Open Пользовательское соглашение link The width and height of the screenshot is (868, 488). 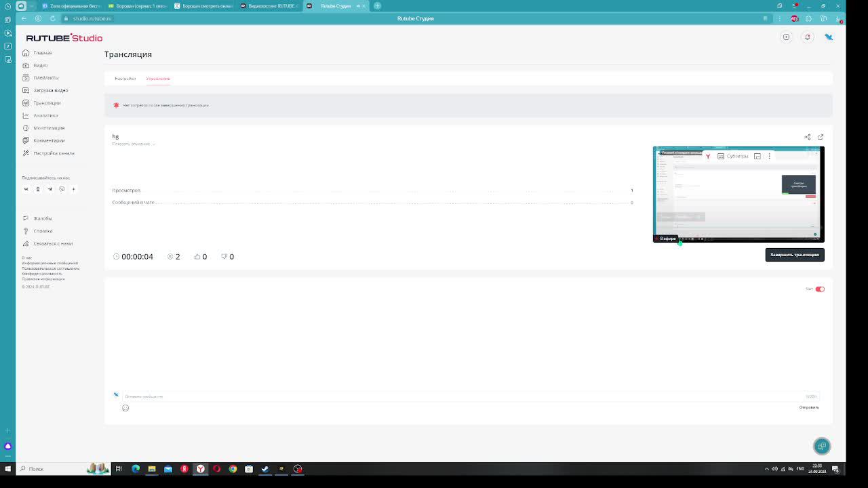tap(50, 268)
